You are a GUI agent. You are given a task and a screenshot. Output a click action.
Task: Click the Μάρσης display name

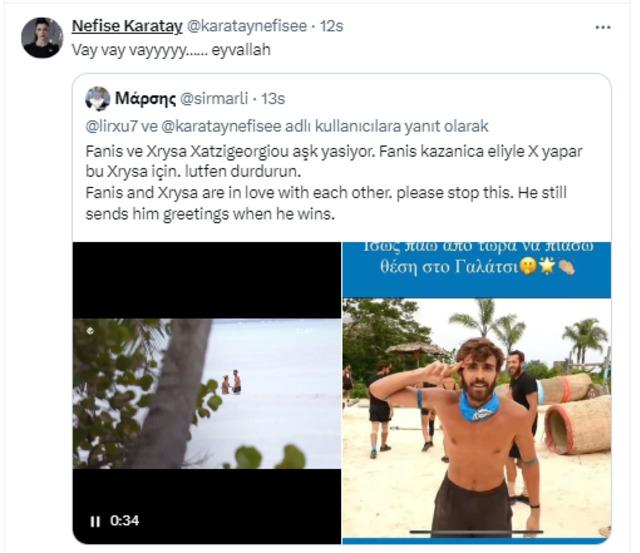[145, 98]
